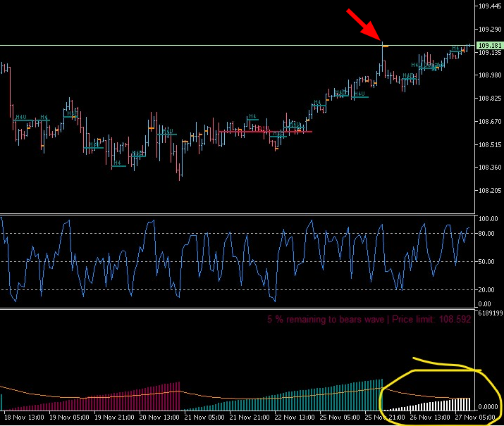Select the 50.00 dashed midline of oscillator
The image size is (504, 426).
(x=238, y=262)
